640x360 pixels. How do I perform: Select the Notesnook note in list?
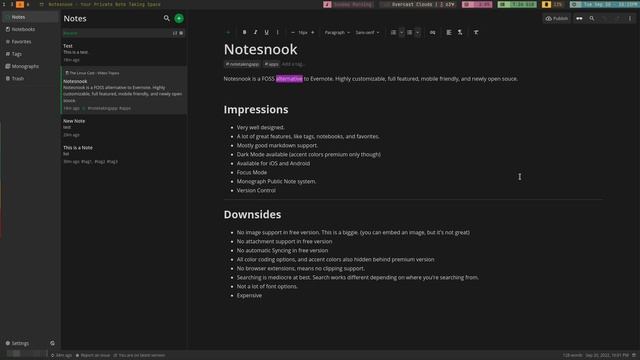tap(124, 90)
